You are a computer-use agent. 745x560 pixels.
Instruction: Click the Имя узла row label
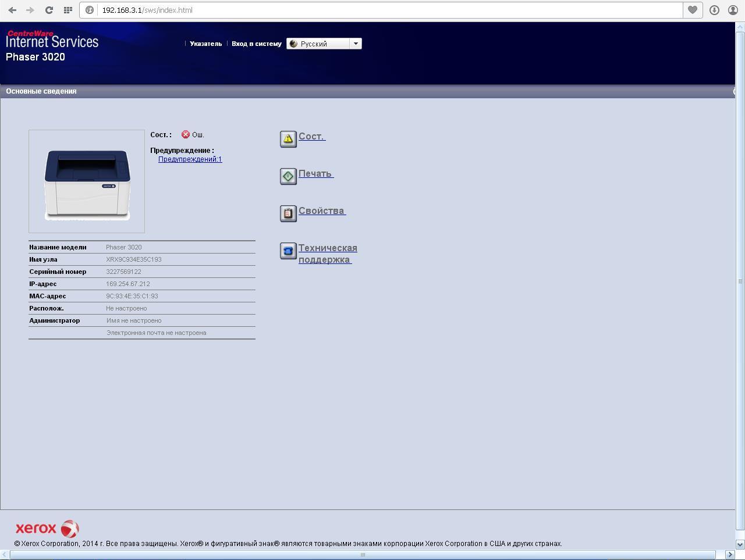(x=43, y=259)
